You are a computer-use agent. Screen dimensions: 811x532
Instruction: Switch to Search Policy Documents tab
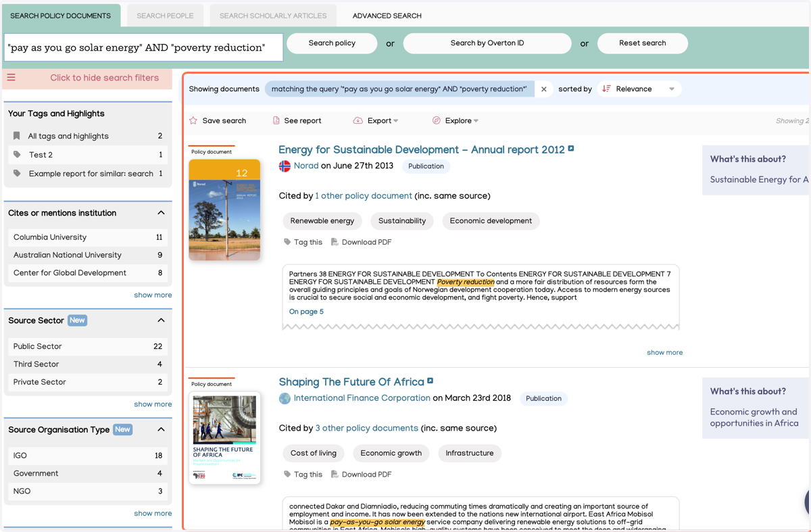[x=61, y=16]
